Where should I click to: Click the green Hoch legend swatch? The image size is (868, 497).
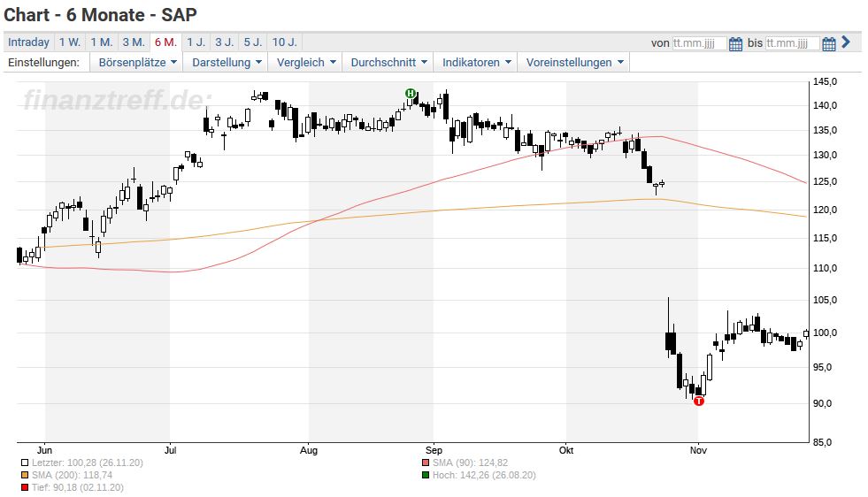coord(425,475)
